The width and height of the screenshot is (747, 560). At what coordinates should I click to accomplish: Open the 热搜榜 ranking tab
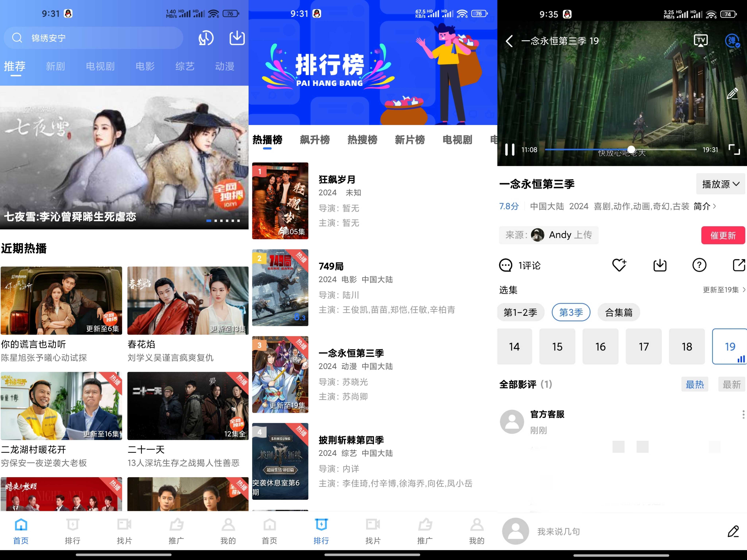point(362,140)
